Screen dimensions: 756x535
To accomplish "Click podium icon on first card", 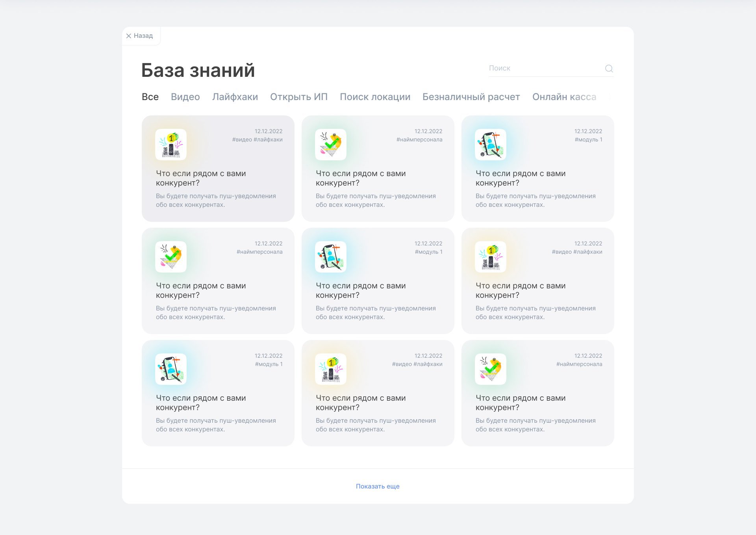I will tap(171, 145).
